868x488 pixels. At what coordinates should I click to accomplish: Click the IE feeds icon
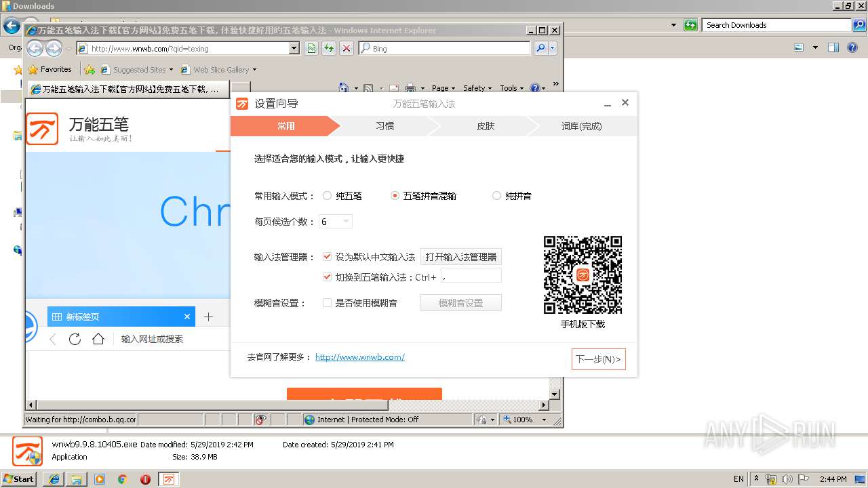(x=368, y=88)
